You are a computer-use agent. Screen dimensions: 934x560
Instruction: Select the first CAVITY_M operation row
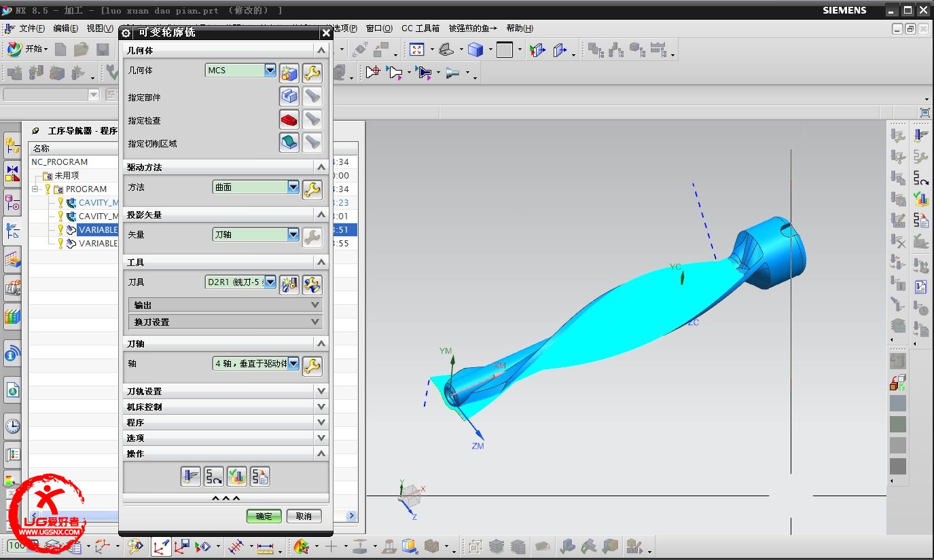(98, 202)
